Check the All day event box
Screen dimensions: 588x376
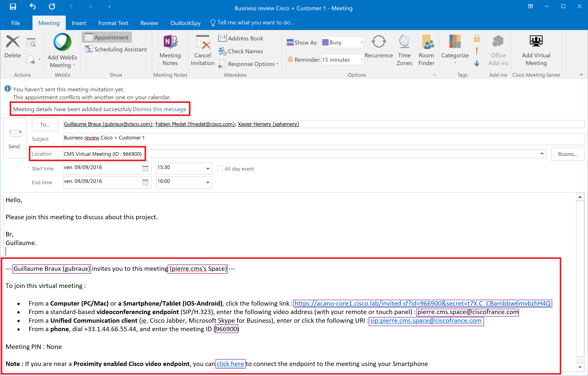220,169
